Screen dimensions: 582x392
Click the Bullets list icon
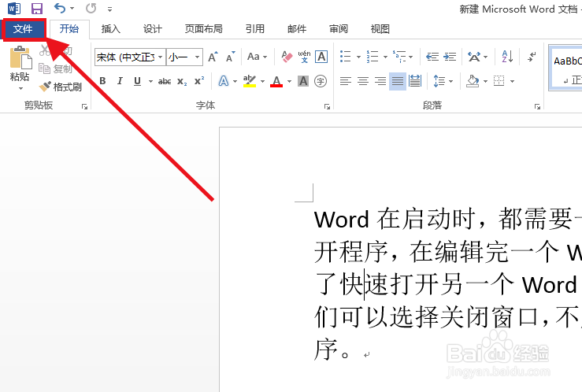click(346, 57)
